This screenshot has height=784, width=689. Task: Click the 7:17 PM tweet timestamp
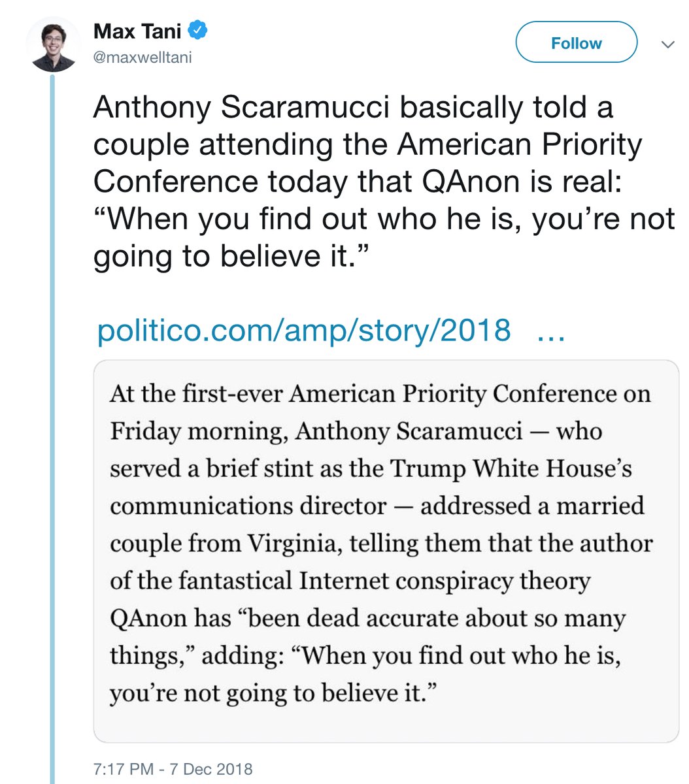tap(123, 769)
